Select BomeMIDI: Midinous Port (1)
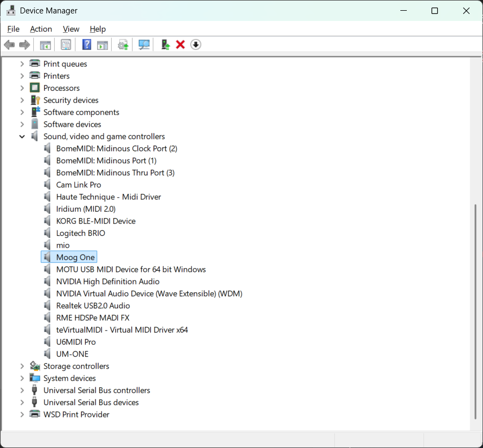 106,160
